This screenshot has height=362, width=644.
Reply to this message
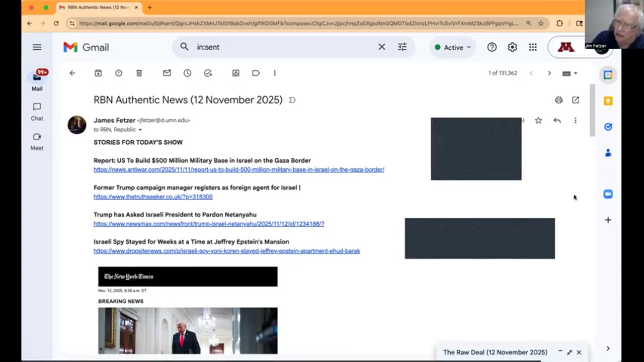[557, 120]
